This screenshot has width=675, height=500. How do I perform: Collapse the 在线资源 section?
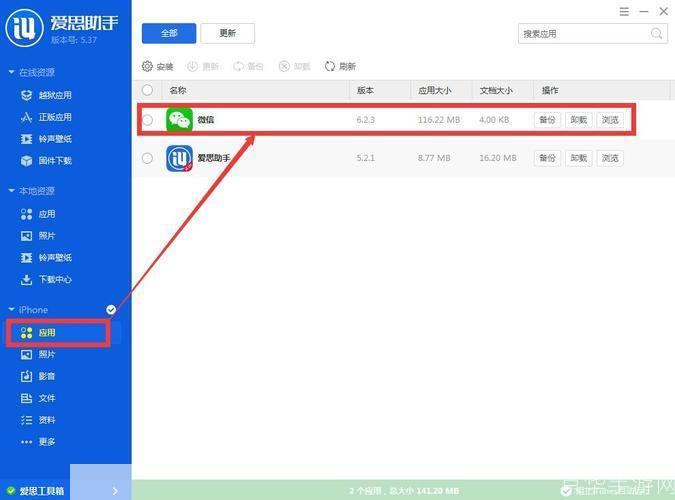[x=12, y=72]
